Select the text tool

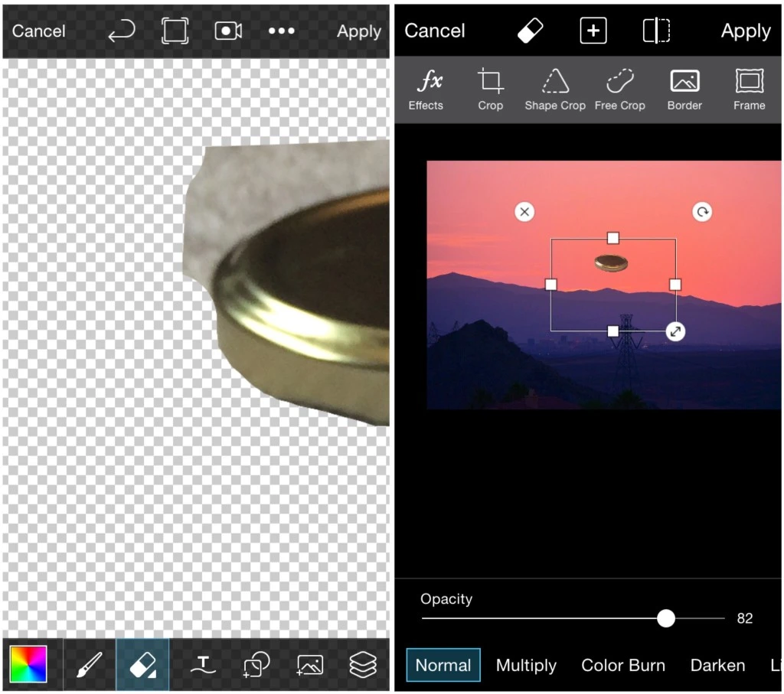(201, 664)
